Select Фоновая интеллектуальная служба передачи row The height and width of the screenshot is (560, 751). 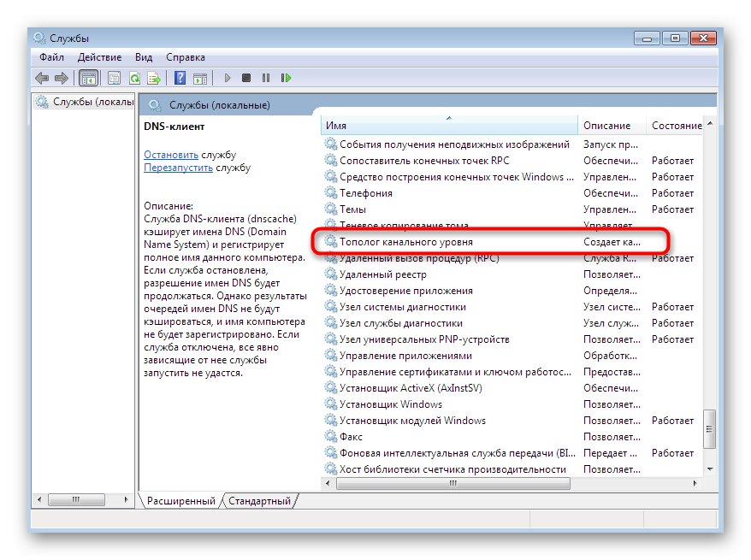tap(512, 453)
